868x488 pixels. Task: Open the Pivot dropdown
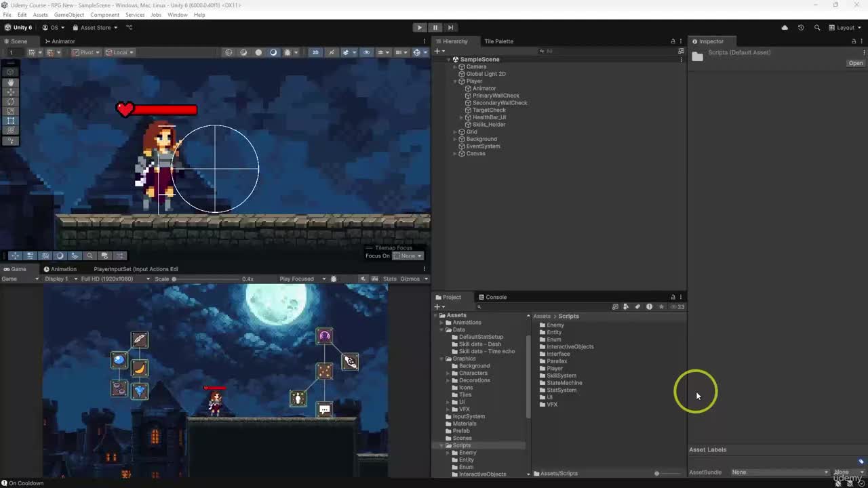click(86, 52)
